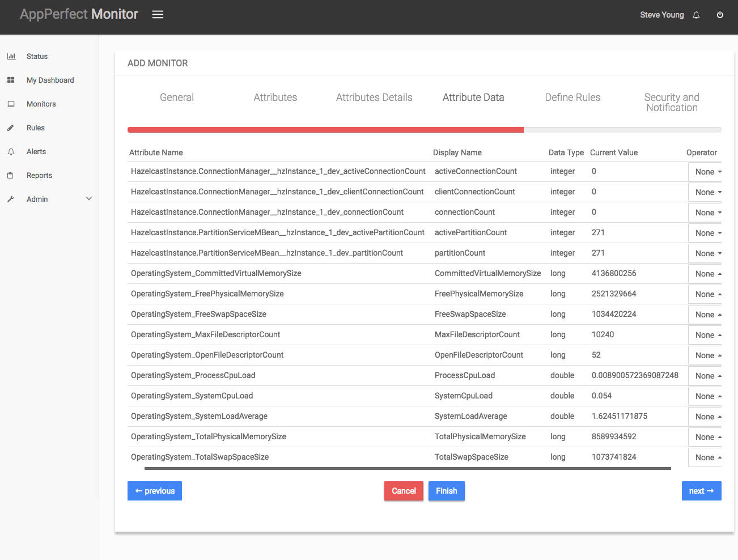Select the My Dashboard icon
This screenshot has height=560, width=738.
coord(11,80)
